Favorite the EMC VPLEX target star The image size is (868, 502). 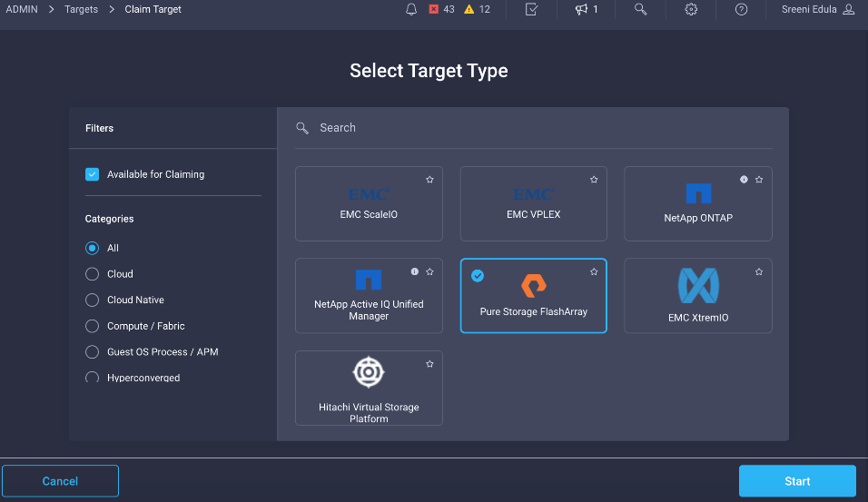594,180
